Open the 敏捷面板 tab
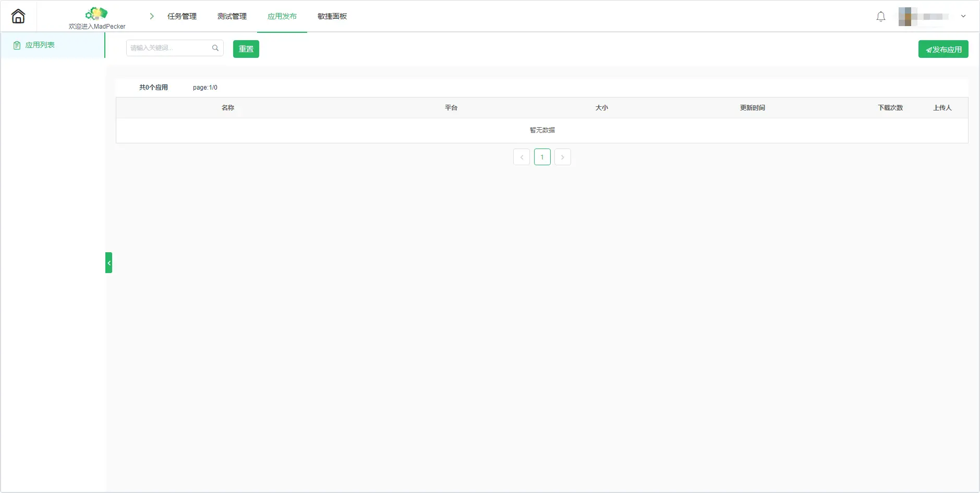980x493 pixels. coord(332,16)
